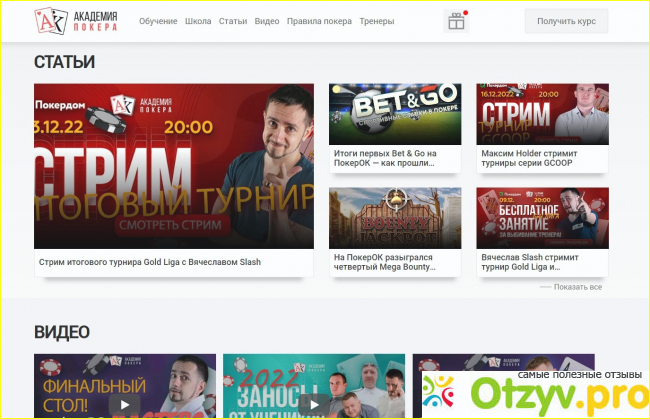The height and width of the screenshot is (419, 650).
Task: Open the Тренеры page
Action: (376, 21)
